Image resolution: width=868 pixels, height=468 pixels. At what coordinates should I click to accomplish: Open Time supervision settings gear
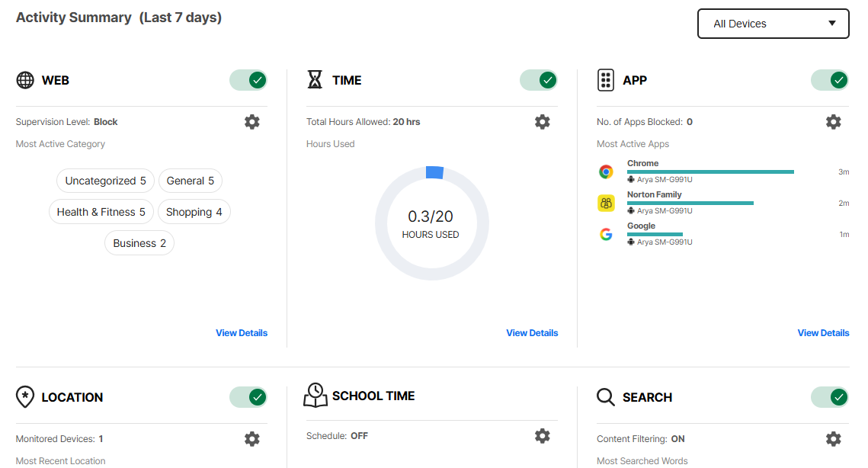(x=542, y=122)
